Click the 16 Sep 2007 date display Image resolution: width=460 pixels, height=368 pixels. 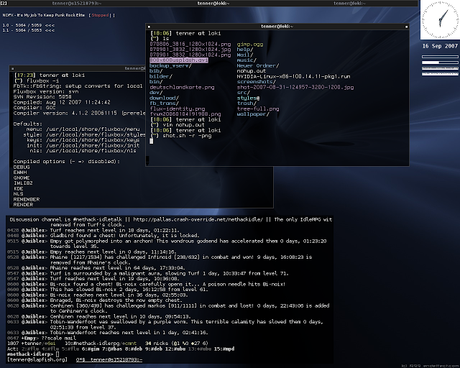tap(440, 46)
